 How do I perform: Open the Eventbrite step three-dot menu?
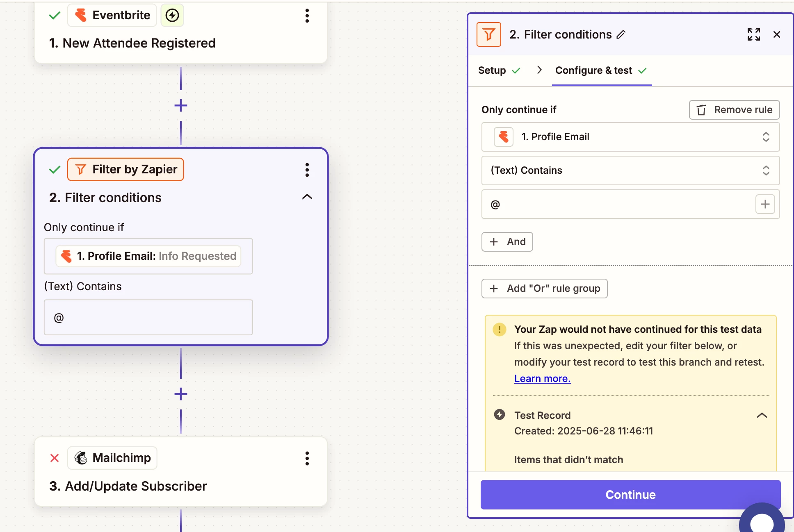(x=307, y=16)
